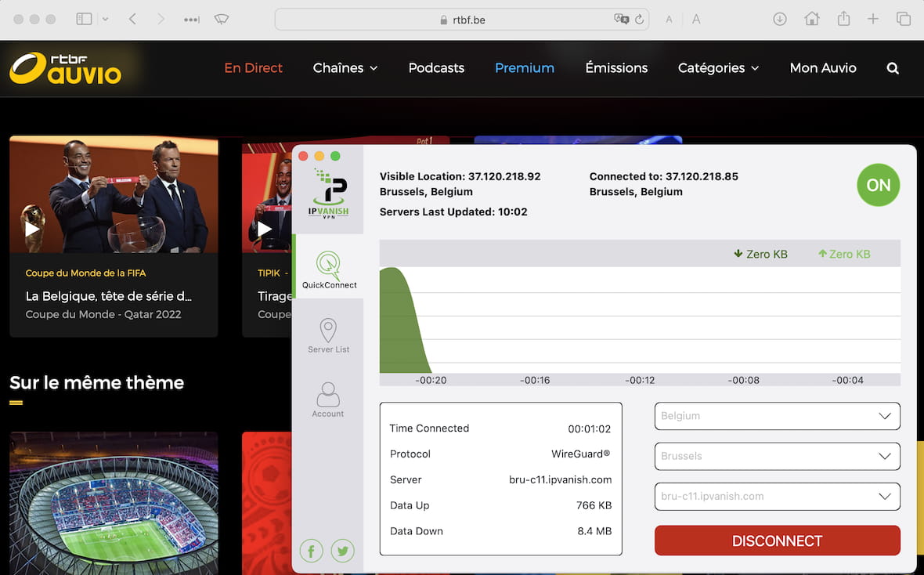Expand the Chaînes dropdown menu
This screenshot has width=924, height=575.
click(x=345, y=68)
